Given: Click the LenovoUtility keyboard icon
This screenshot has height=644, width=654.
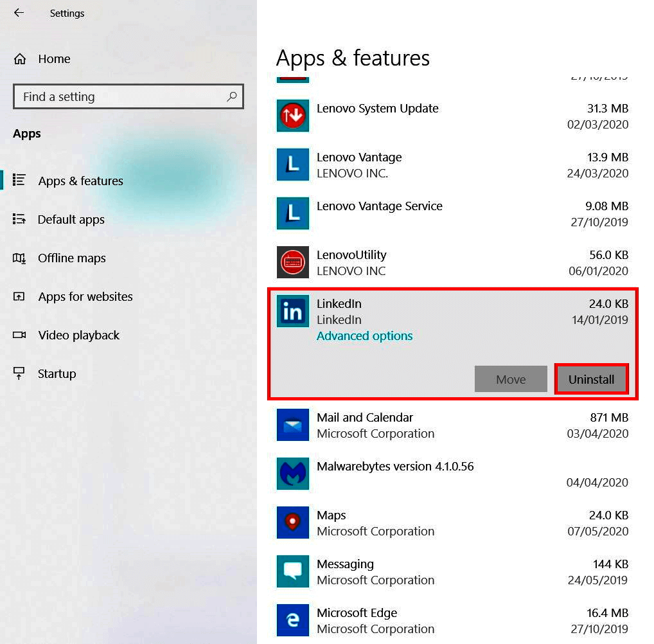Looking at the screenshot, I should click(x=292, y=262).
